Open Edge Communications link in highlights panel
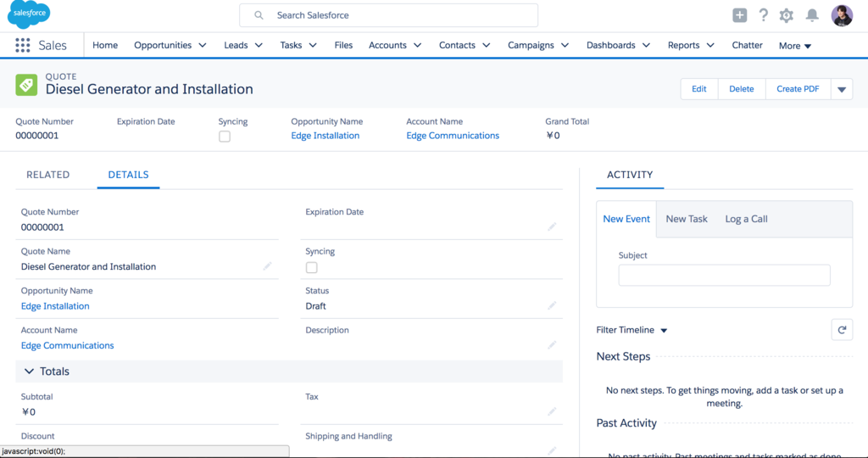The image size is (868, 458). (x=453, y=136)
